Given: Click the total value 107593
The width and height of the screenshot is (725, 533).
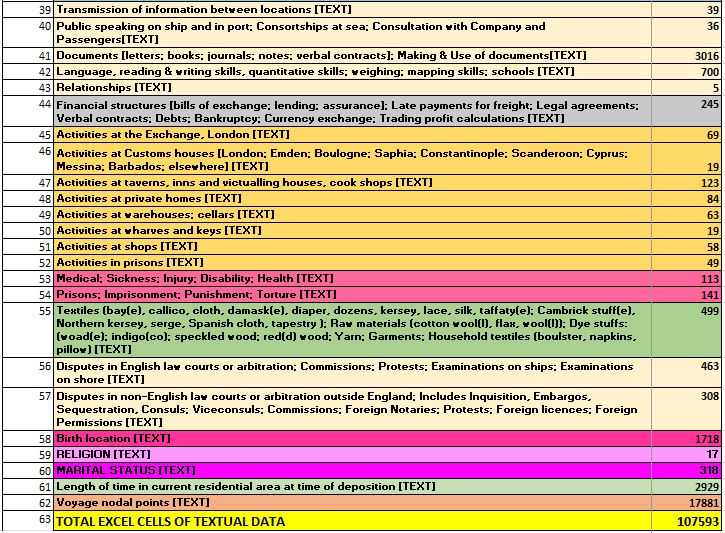Looking at the screenshot, I should point(686,521).
